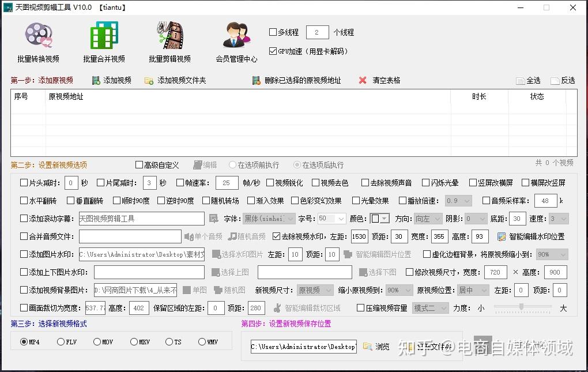This screenshot has width=588, height=372.
Task: Click the 反选 invert selection icon
Action: (555, 81)
